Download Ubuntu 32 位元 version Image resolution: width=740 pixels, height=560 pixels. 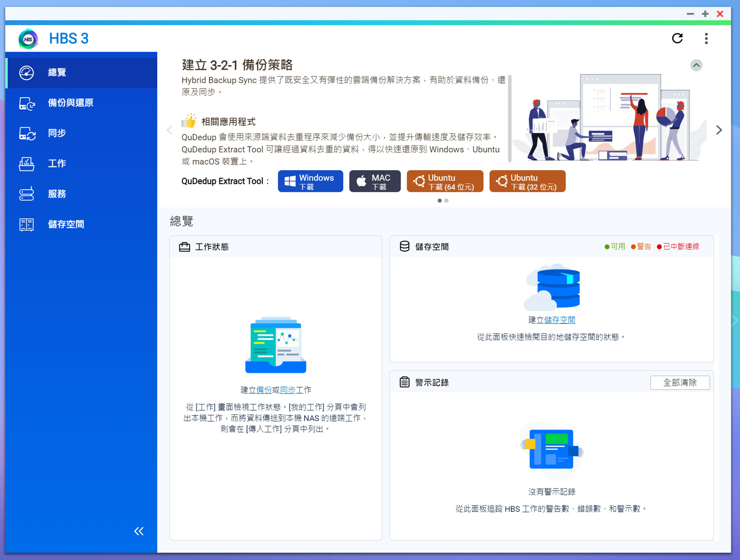[x=528, y=181]
